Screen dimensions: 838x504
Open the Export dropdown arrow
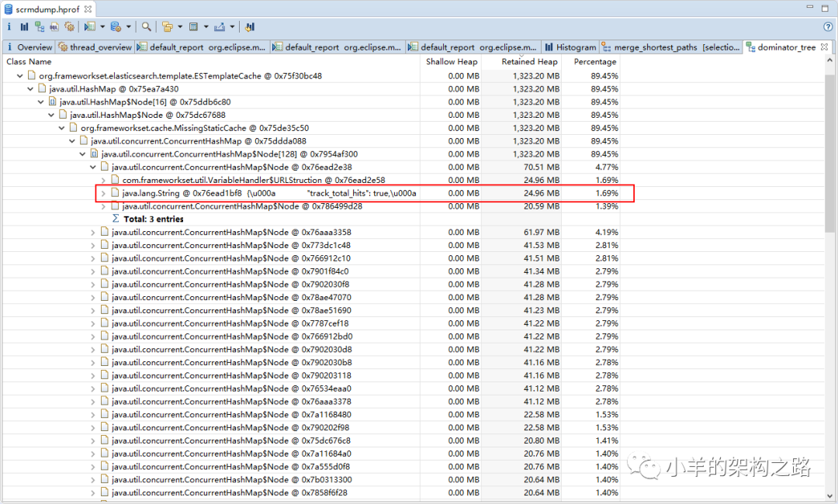(x=232, y=26)
